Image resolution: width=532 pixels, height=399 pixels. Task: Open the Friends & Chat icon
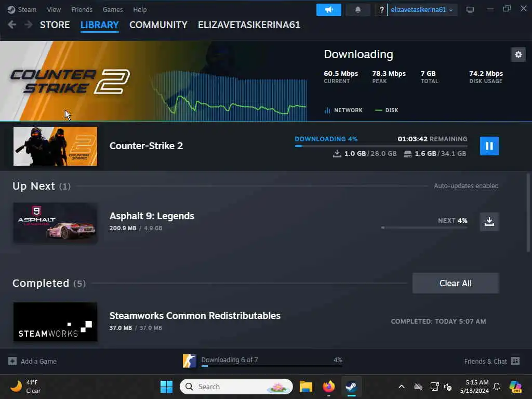pos(515,361)
